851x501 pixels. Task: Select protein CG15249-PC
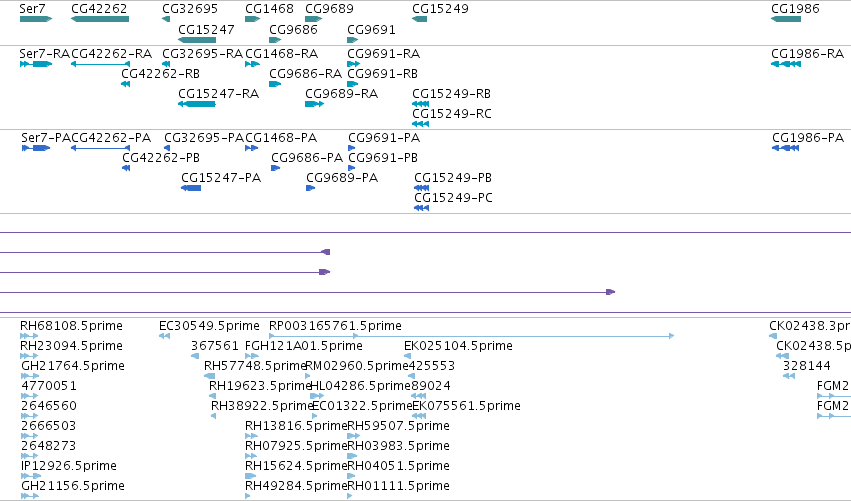point(422,208)
